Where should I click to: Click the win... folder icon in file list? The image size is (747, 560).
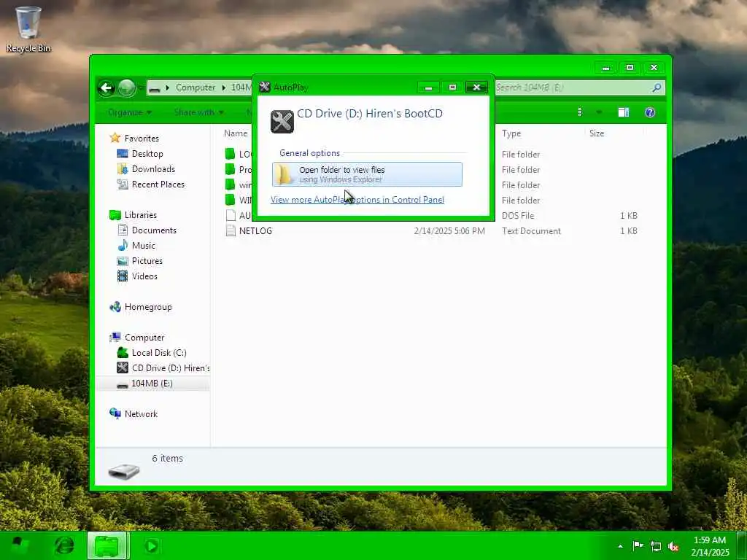[230, 184]
